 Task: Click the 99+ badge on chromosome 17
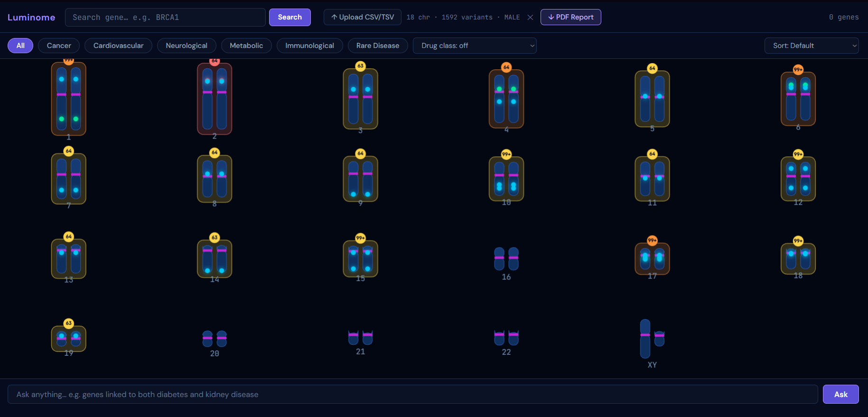[653, 240]
